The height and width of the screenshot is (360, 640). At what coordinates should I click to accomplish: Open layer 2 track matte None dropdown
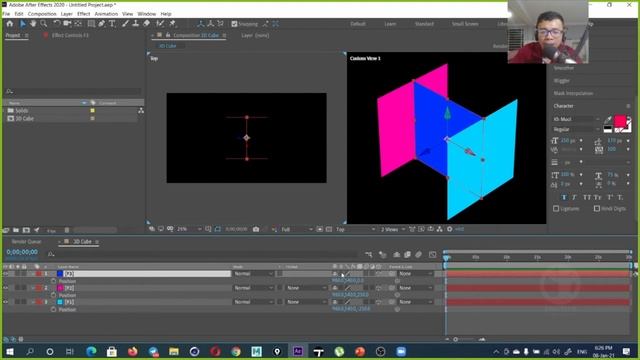tap(306, 288)
